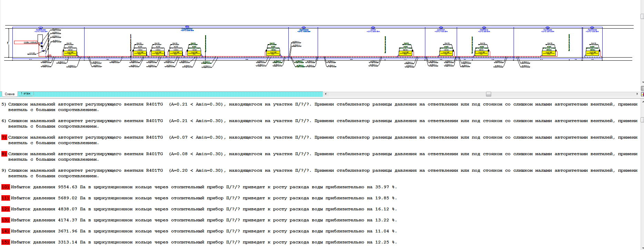Click error marker number 8
This screenshot has width=644, height=250.
(x=4, y=154)
